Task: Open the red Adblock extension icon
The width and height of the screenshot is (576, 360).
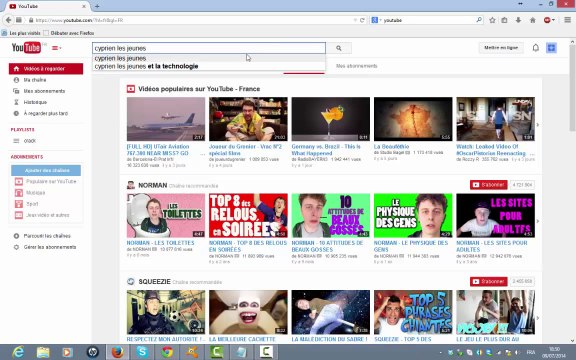Action: pyautogui.click(x=548, y=20)
